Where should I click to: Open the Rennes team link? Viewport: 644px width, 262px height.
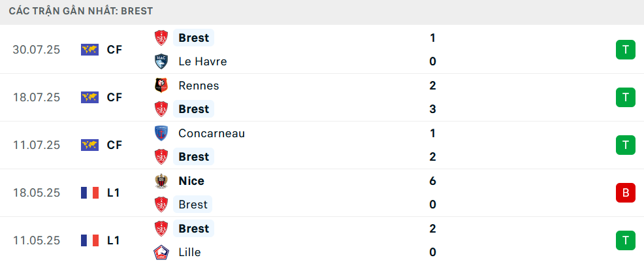click(x=199, y=86)
